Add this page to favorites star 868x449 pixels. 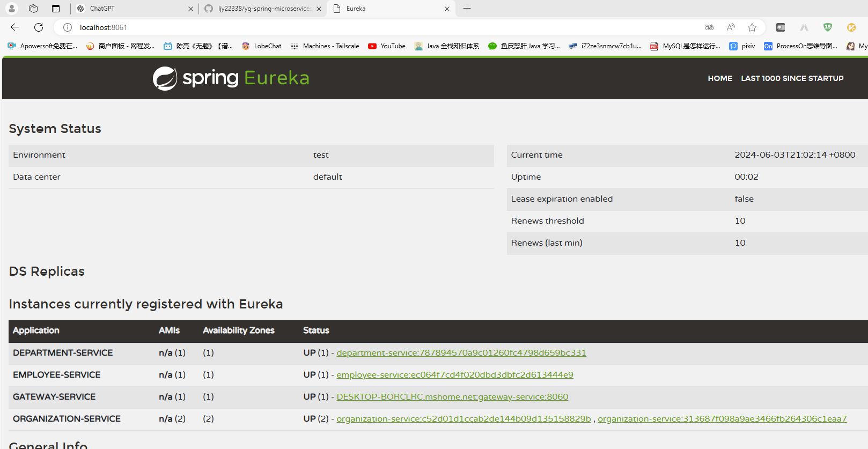[x=752, y=27]
